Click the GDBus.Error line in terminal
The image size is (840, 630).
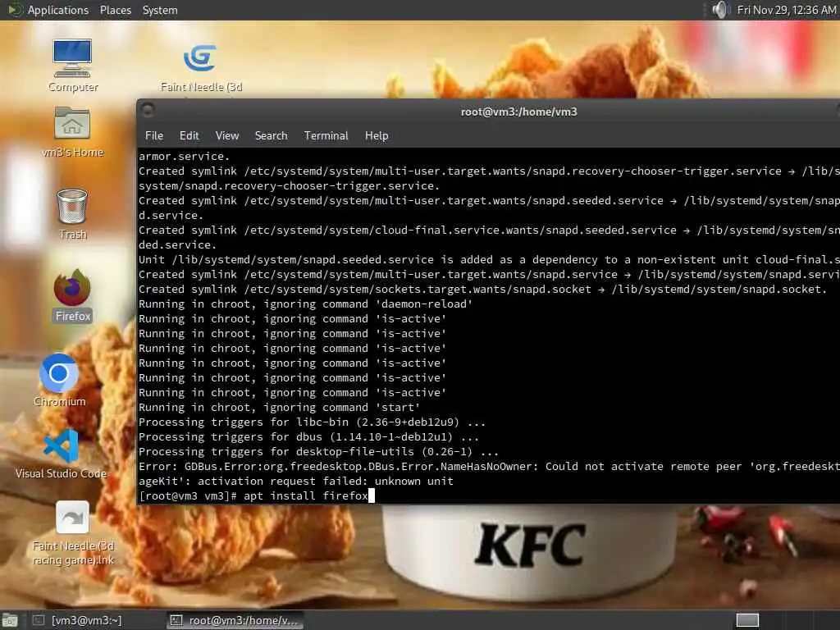pos(489,467)
